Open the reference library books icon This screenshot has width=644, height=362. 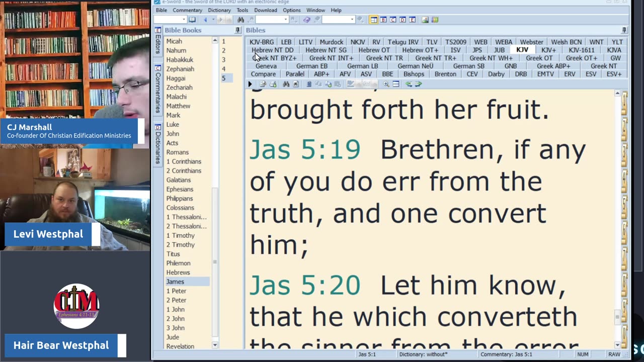[x=435, y=20]
